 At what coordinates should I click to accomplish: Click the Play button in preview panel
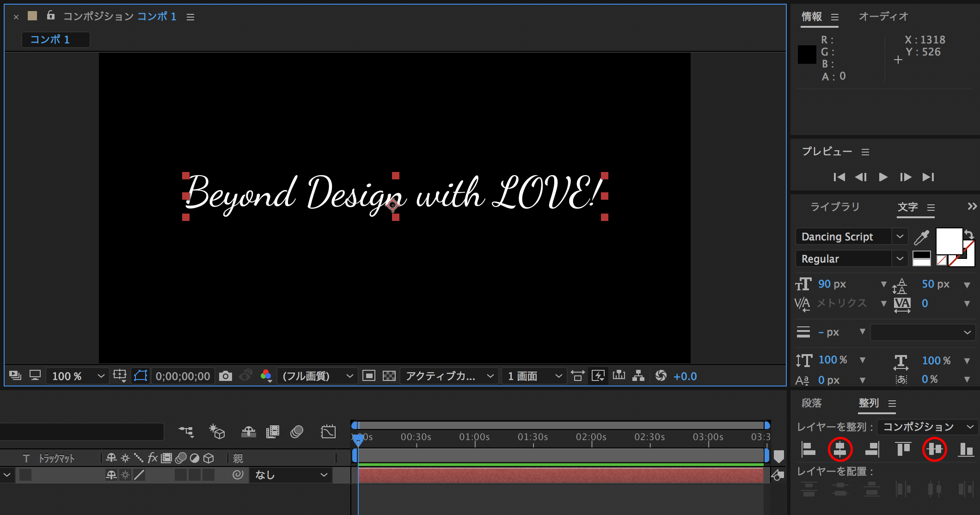pyautogui.click(x=883, y=176)
